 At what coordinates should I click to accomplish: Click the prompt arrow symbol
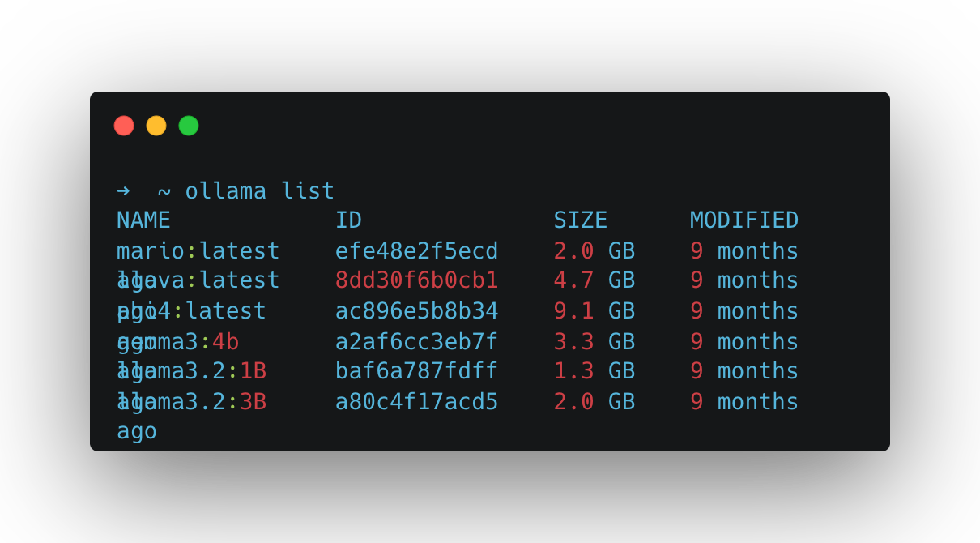[x=123, y=191]
